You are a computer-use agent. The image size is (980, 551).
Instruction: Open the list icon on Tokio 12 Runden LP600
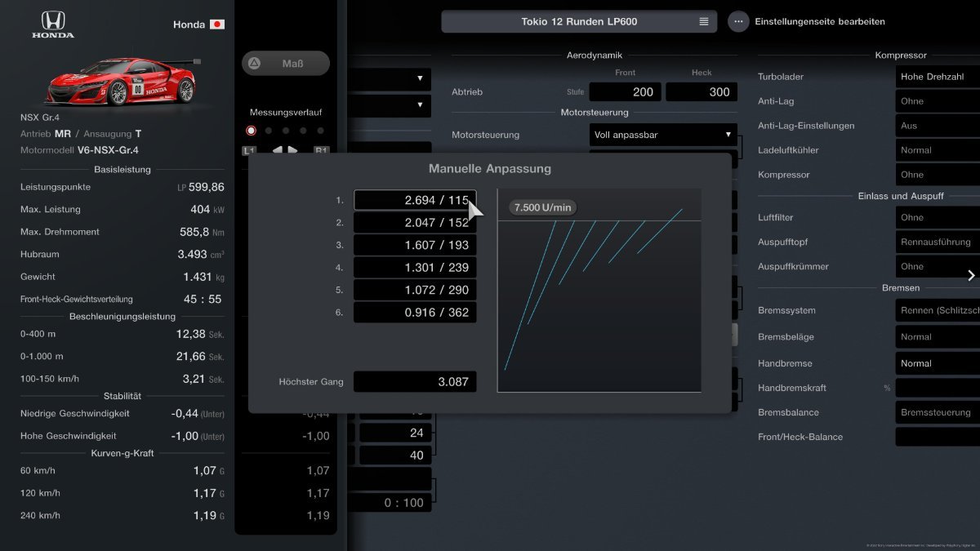point(704,21)
